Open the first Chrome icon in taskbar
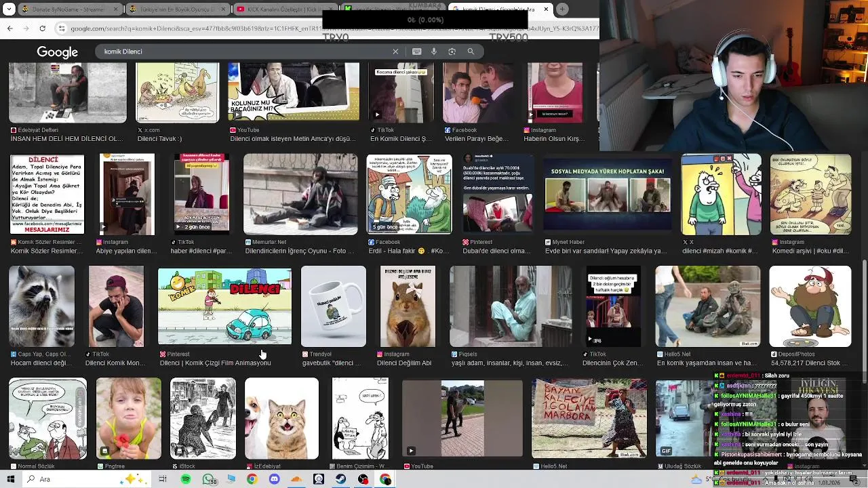 click(x=252, y=479)
